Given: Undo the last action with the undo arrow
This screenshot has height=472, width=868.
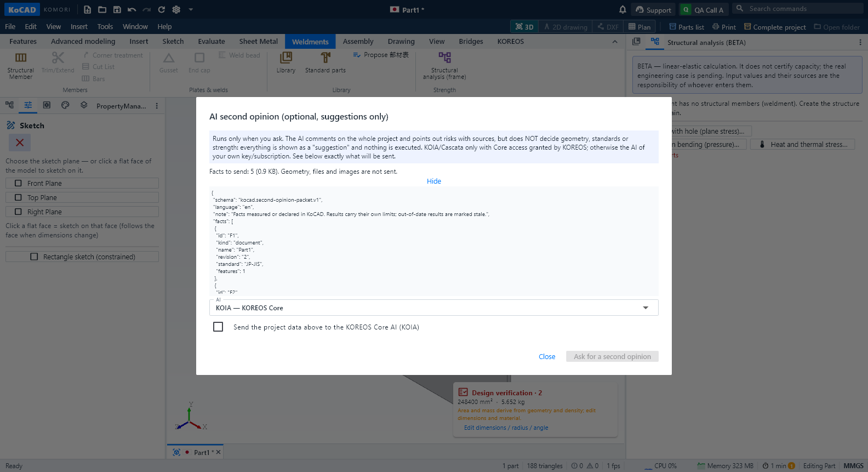Looking at the screenshot, I should click(x=132, y=9).
